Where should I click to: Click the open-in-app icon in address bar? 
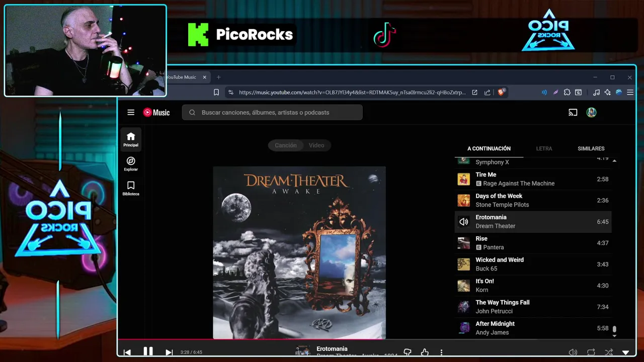[474, 93]
